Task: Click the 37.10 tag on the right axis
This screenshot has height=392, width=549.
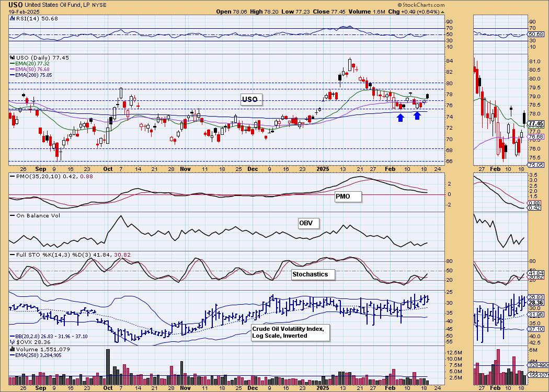Action: click(536, 329)
